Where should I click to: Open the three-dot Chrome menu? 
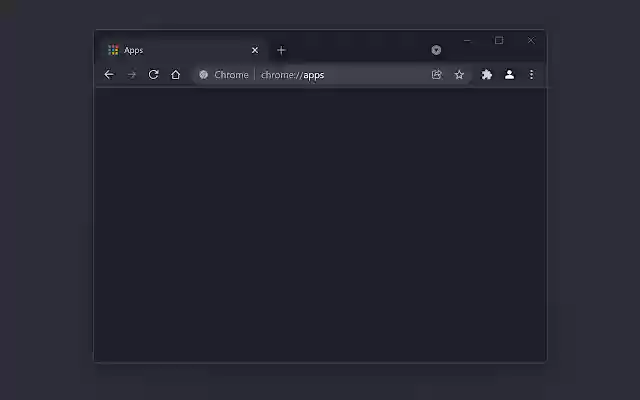coord(531,75)
